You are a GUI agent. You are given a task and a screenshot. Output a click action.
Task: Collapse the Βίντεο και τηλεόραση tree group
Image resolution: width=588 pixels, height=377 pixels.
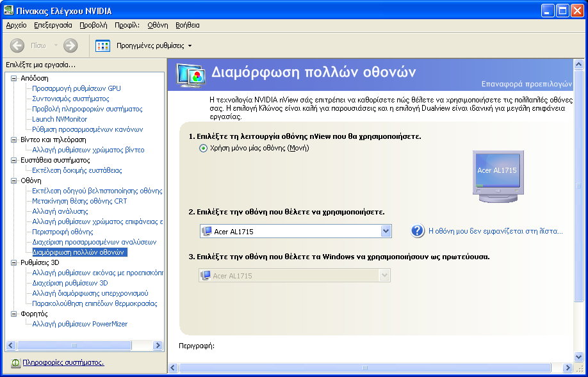click(x=14, y=140)
